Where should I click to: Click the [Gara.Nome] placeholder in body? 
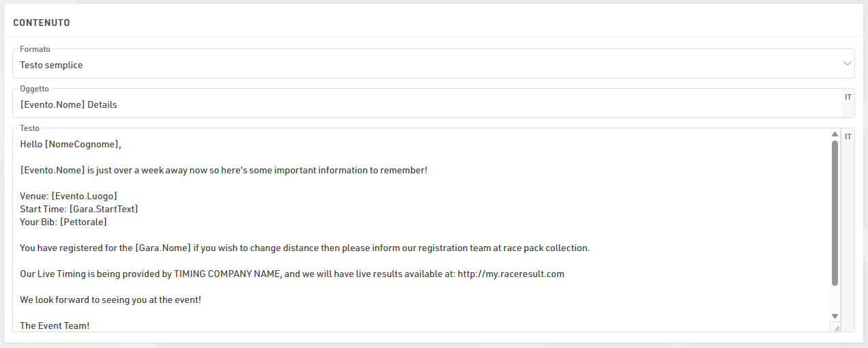tap(163, 248)
